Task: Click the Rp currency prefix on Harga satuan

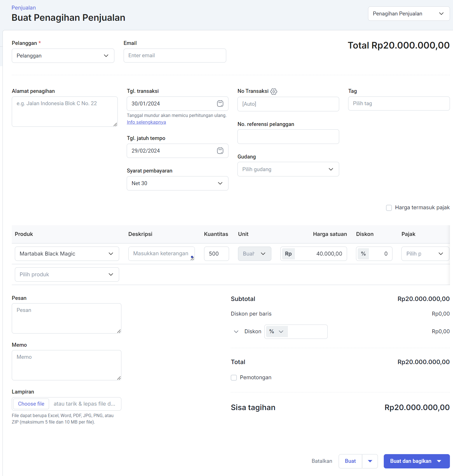Action: coord(288,254)
